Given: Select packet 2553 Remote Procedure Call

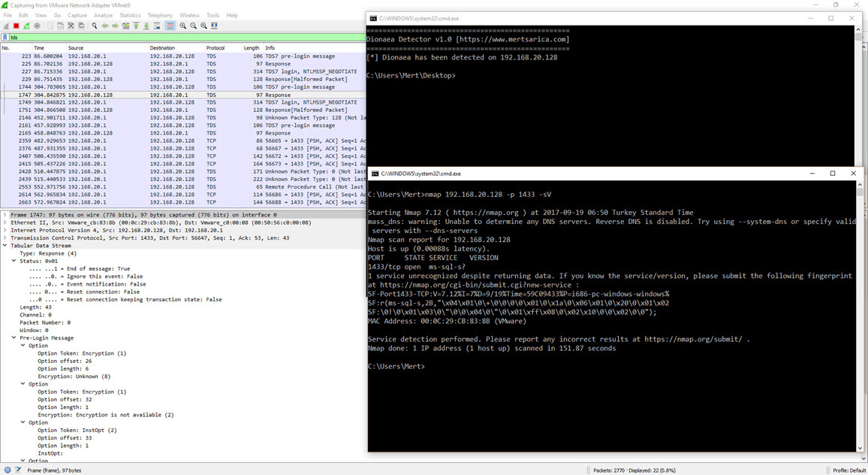Looking at the screenshot, I should (183, 187).
